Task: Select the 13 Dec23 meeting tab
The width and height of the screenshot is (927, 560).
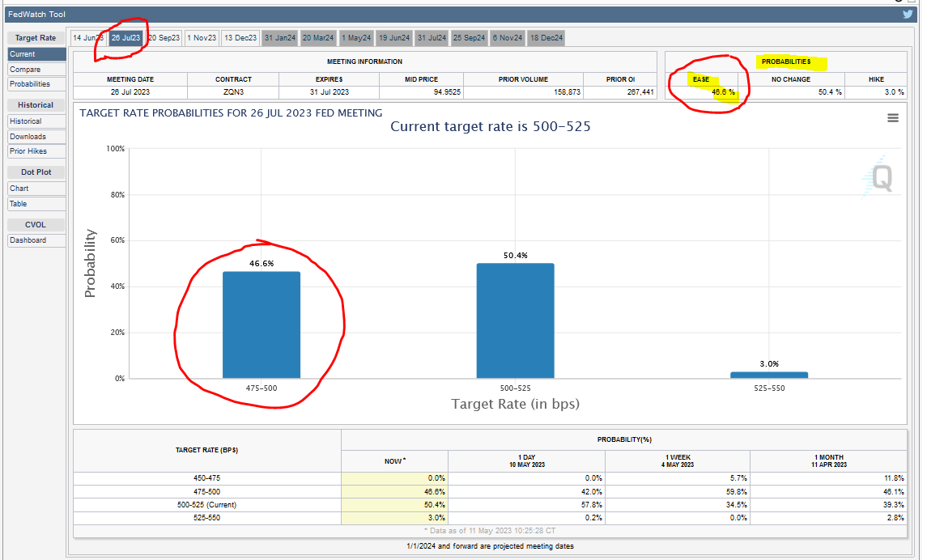Action: 240,38
